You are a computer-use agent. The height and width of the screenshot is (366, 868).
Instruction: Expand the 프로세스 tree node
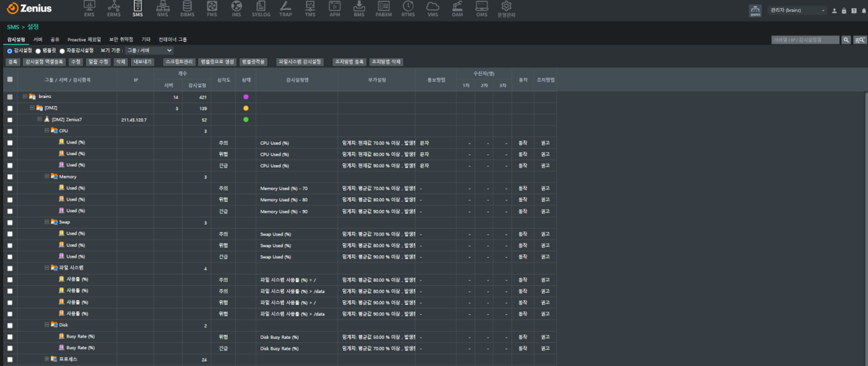47,359
